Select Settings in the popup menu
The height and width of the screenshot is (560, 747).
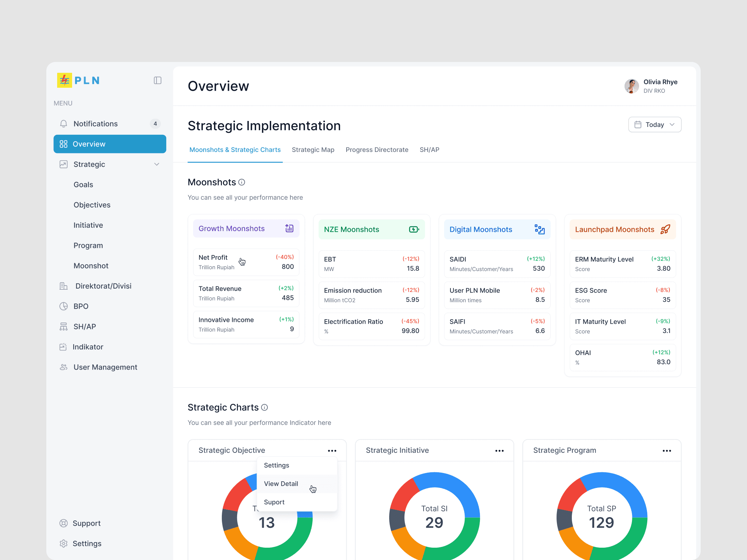point(297,465)
